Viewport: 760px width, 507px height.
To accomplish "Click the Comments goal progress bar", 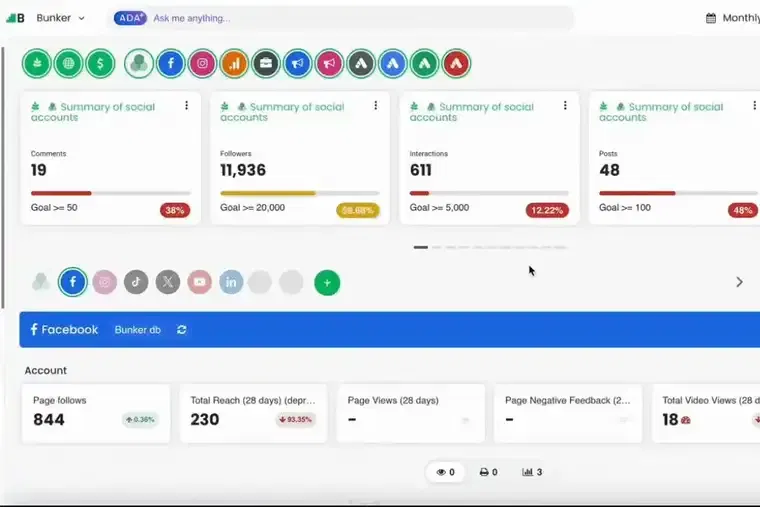I will click(111, 193).
